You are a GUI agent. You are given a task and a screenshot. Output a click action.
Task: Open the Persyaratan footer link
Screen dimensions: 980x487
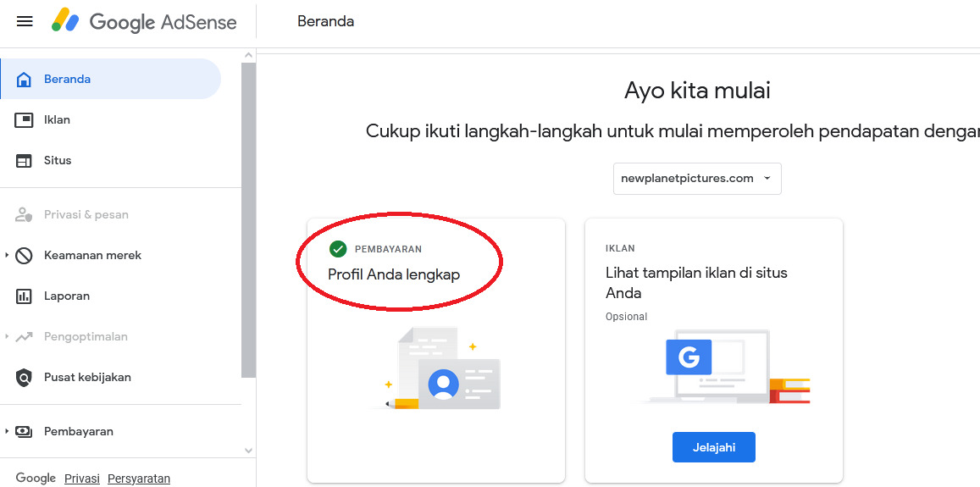pos(139,479)
